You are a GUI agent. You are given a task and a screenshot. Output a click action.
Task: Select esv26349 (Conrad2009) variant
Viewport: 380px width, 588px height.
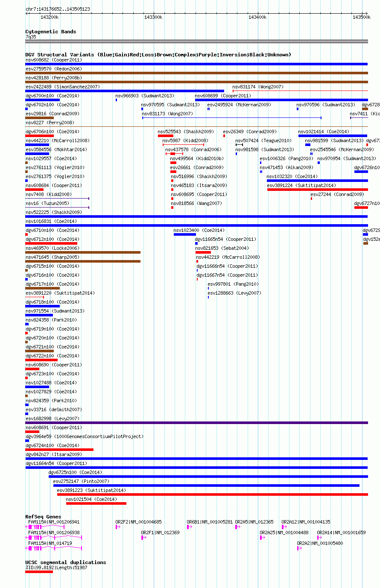250,132
